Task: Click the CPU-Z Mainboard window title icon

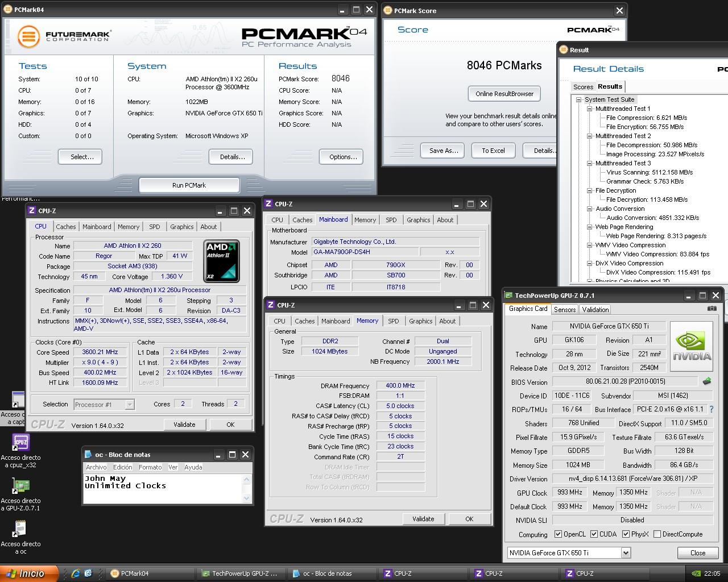Action: coord(268,204)
